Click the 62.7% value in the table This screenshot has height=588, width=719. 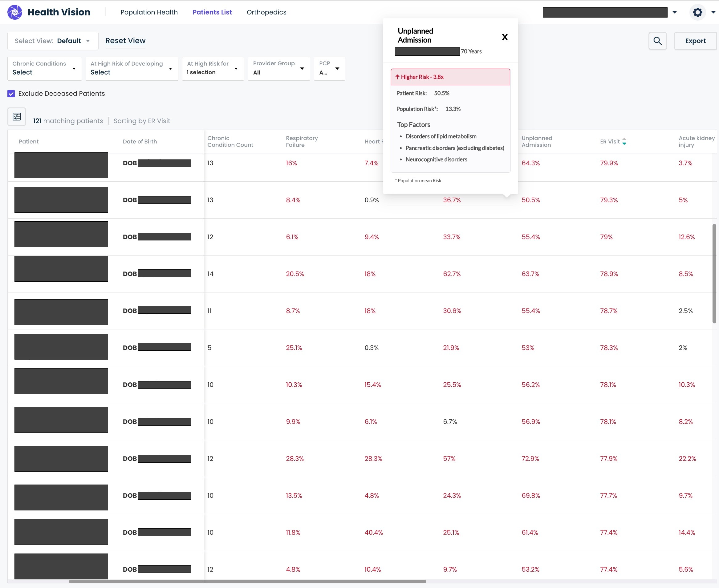(x=452, y=274)
